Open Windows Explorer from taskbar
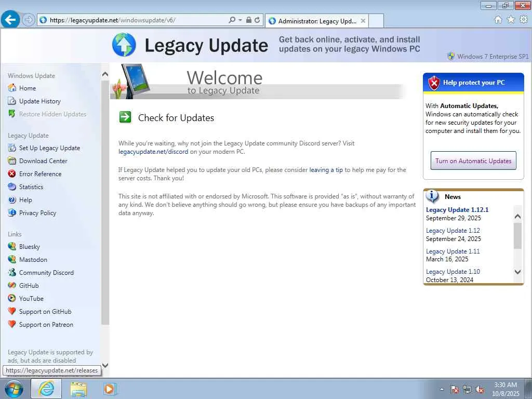532x399 pixels. click(x=79, y=389)
